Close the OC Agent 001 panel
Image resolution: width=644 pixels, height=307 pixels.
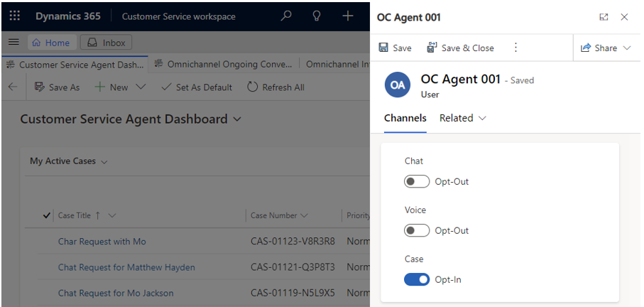pyautogui.click(x=624, y=17)
